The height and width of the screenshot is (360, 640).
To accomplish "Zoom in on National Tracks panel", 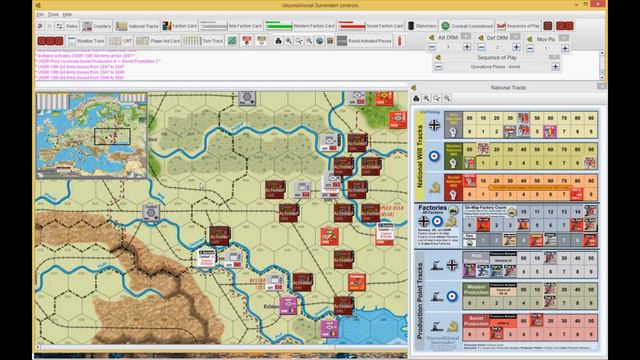I will click(x=427, y=98).
